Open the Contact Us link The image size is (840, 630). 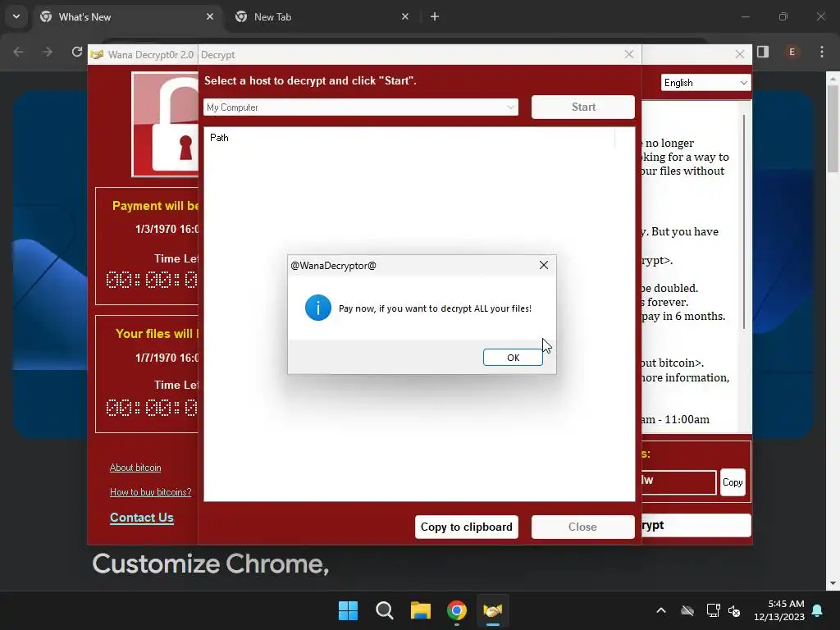point(141,518)
